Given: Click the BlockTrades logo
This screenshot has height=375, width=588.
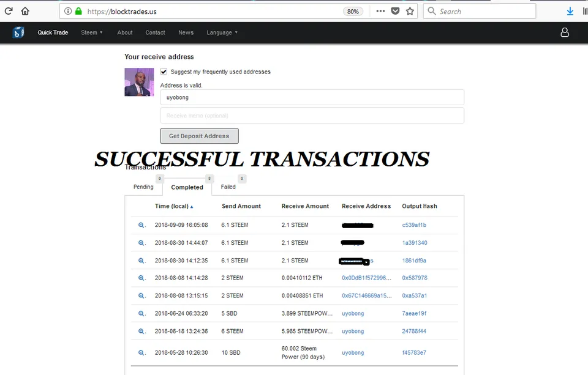Looking at the screenshot, I should pos(18,32).
